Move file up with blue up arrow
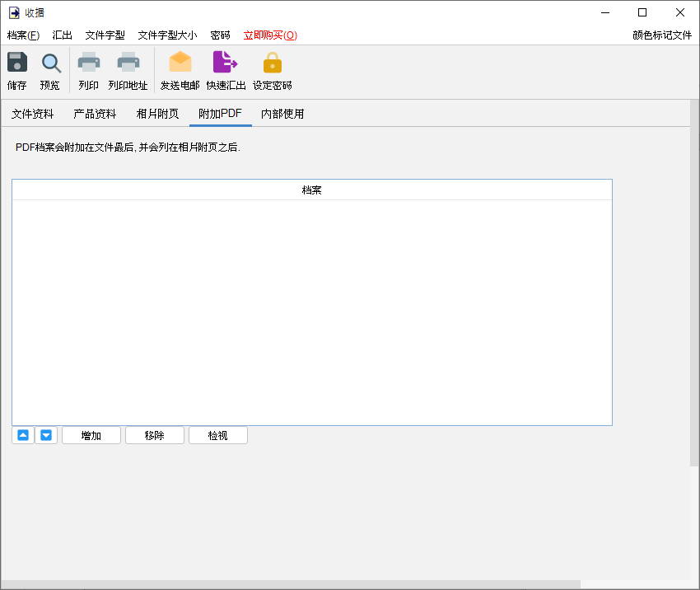Screen dimensions: 700x590 [23, 435]
